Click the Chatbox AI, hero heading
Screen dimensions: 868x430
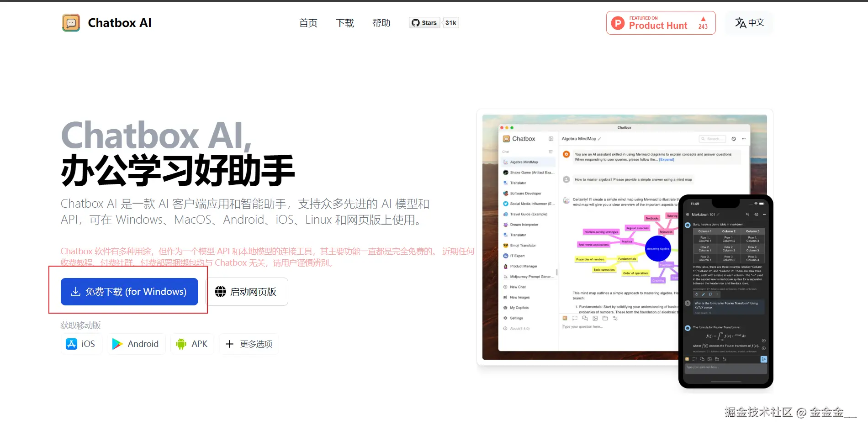pos(157,135)
